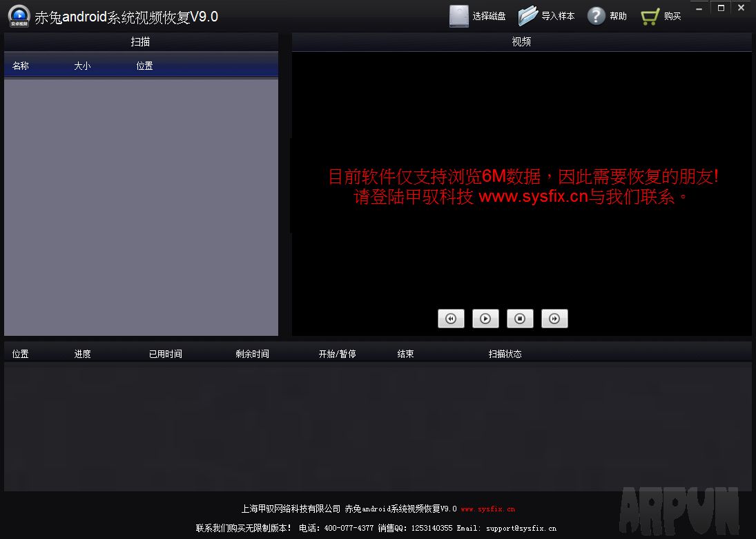Sort scan results by 大小 size column
Image resolution: width=756 pixels, height=539 pixels.
point(82,66)
